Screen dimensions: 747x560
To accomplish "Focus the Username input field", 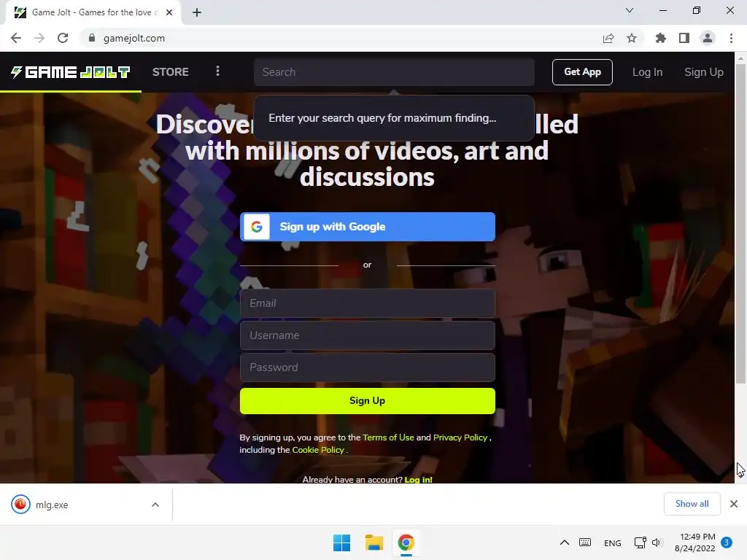I will [368, 335].
